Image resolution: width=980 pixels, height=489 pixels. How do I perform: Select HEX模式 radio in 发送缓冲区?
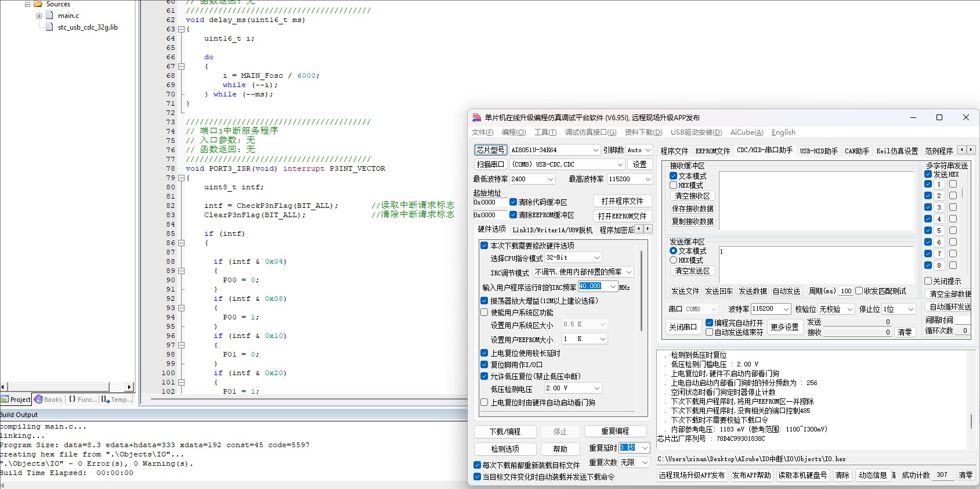point(674,260)
